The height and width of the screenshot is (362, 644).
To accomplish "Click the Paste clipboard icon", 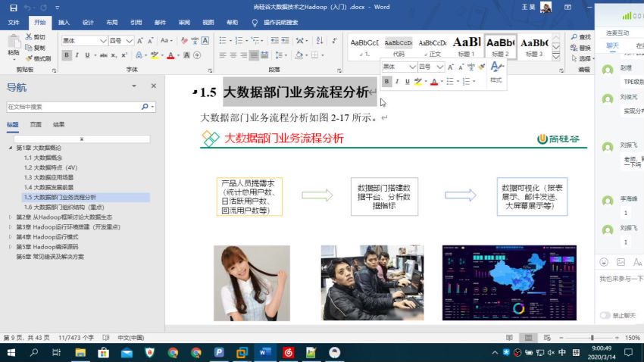I will point(14,42).
